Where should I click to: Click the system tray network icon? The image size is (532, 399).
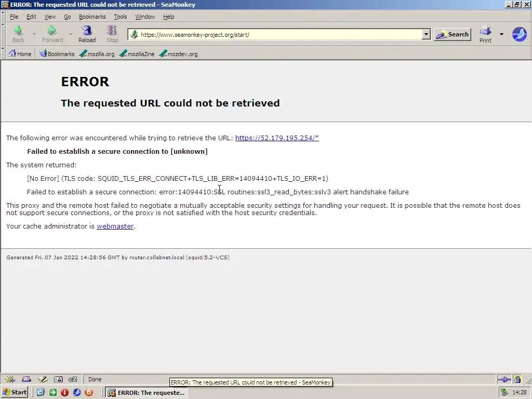click(504, 392)
